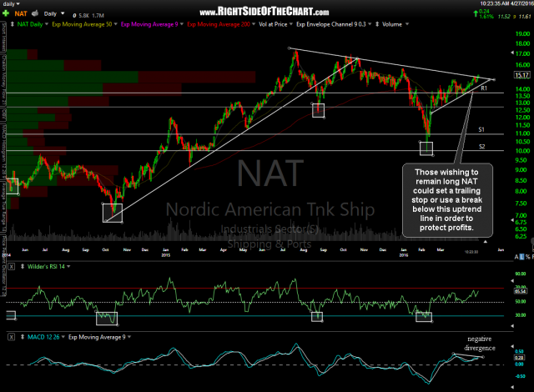Image resolution: width=534 pixels, height=392 pixels.
Task: Expand the MACD 12 26 dropdown arrow
Action: (63, 337)
